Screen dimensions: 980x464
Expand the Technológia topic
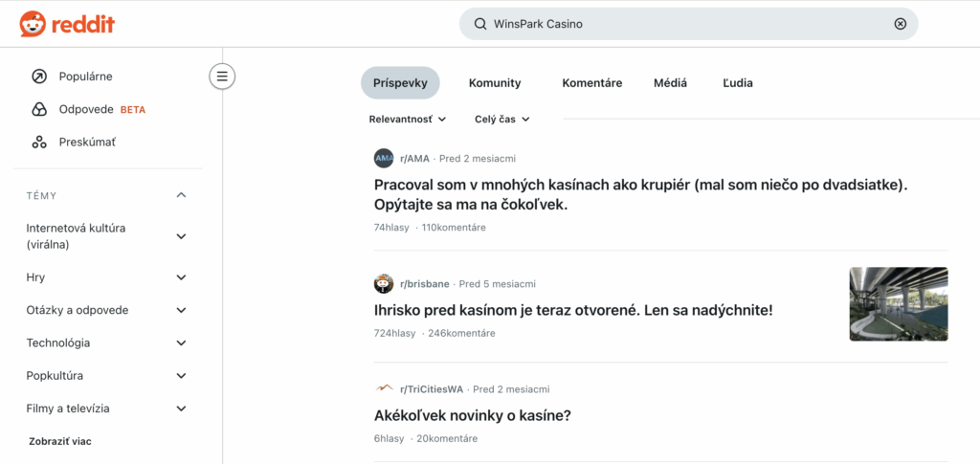click(x=182, y=342)
